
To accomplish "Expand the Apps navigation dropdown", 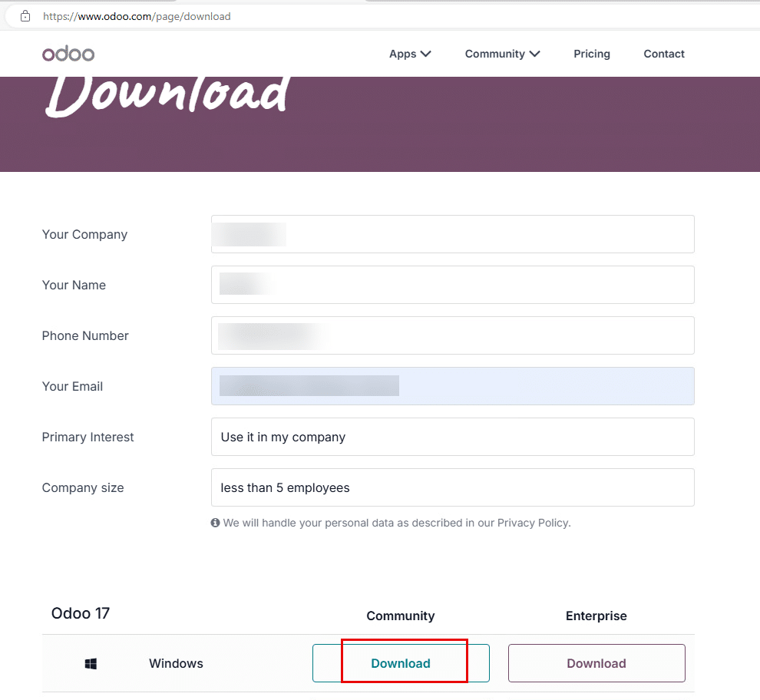I will pos(410,54).
